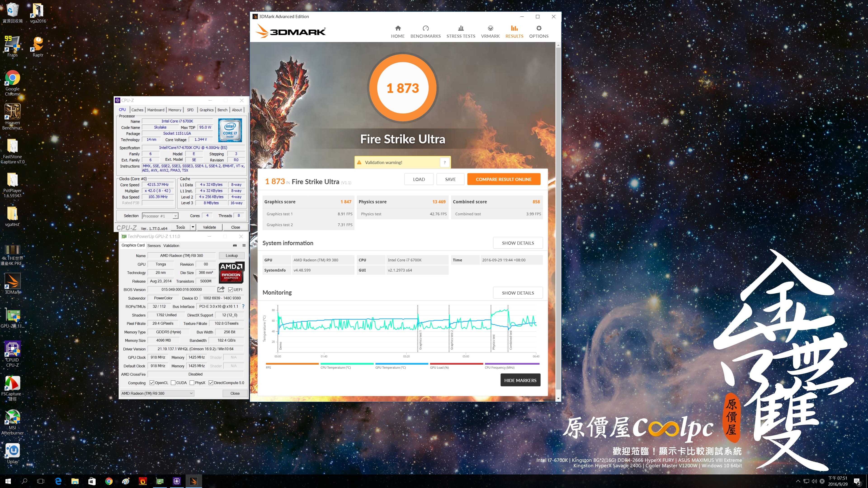Image resolution: width=868 pixels, height=488 pixels.
Task: Open the MSI Afterburner desktop shortcut
Action: pyautogui.click(x=12, y=422)
